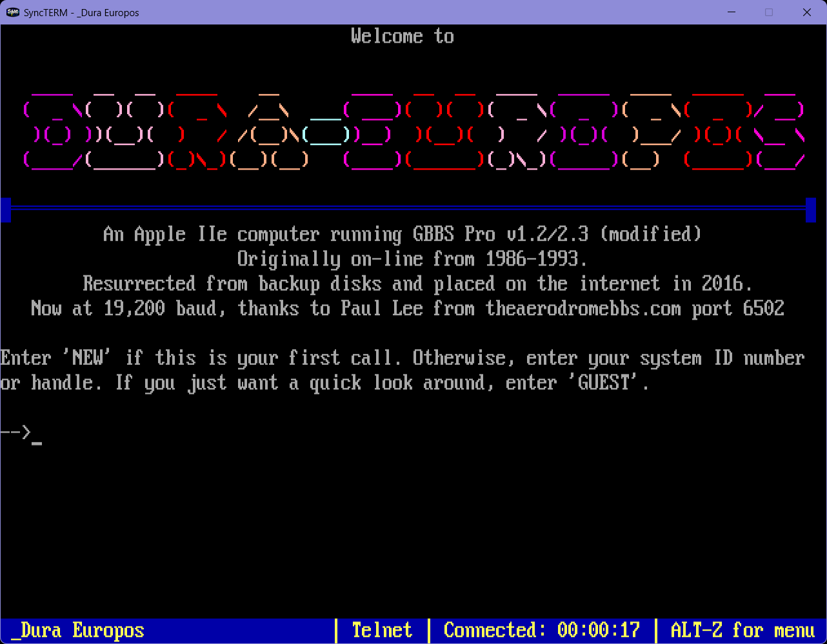Maximize the SyncTERM window

coord(769,12)
